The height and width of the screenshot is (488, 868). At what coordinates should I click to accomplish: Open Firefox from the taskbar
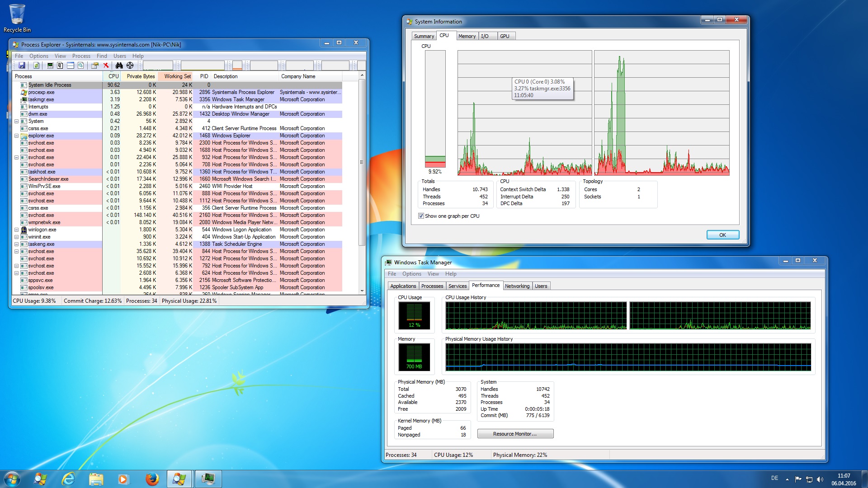tap(152, 479)
